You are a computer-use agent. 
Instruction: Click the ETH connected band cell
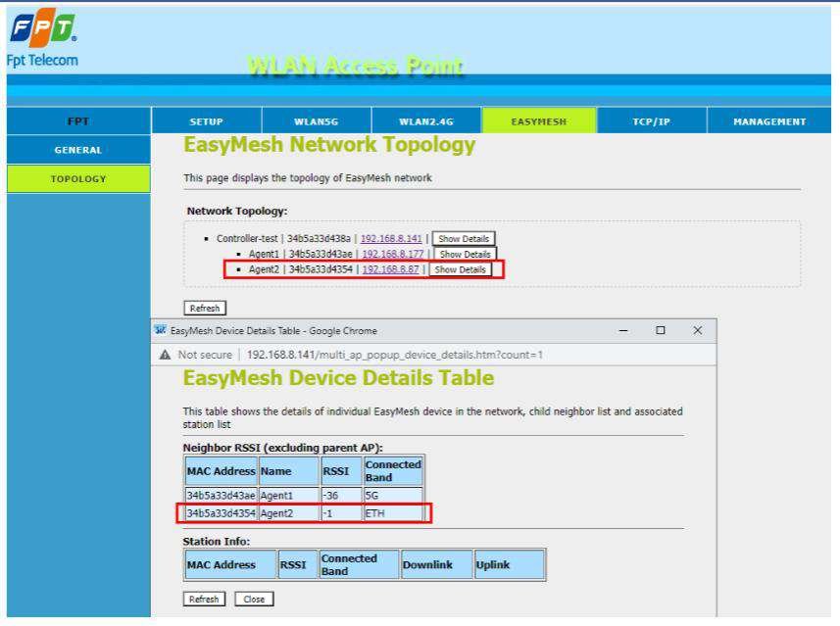pyautogui.click(x=393, y=513)
